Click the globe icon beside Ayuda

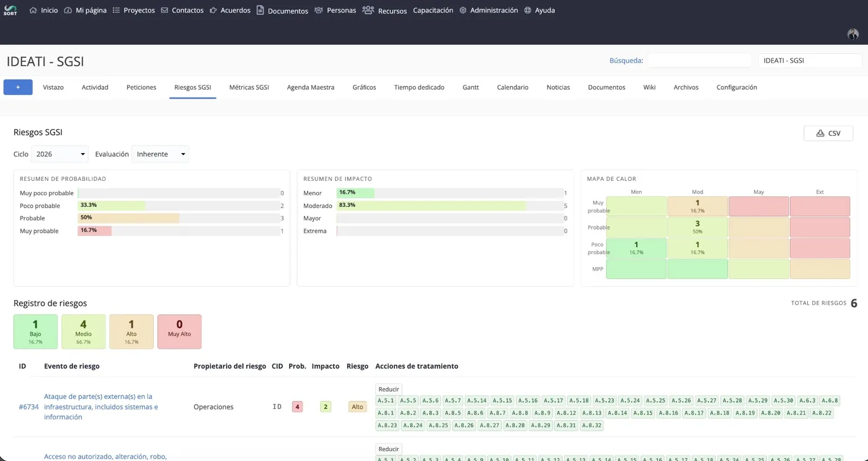coord(528,11)
